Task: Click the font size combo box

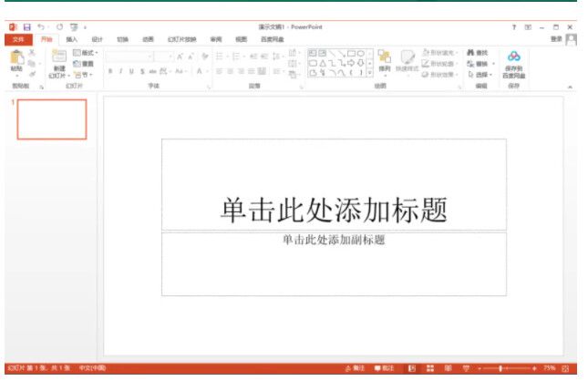Action: (164, 57)
